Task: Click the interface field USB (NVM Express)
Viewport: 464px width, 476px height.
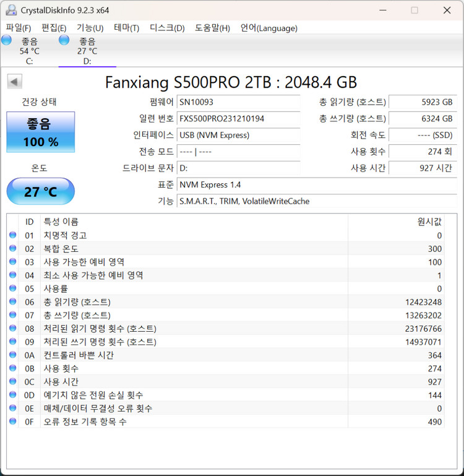Action: pyautogui.click(x=238, y=135)
